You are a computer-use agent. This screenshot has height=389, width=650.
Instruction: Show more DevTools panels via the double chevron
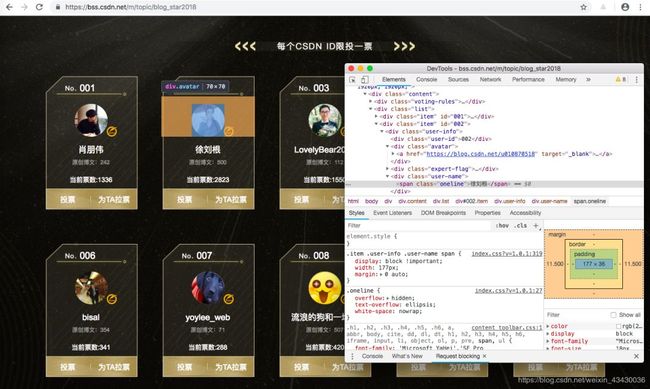pos(588,79)
